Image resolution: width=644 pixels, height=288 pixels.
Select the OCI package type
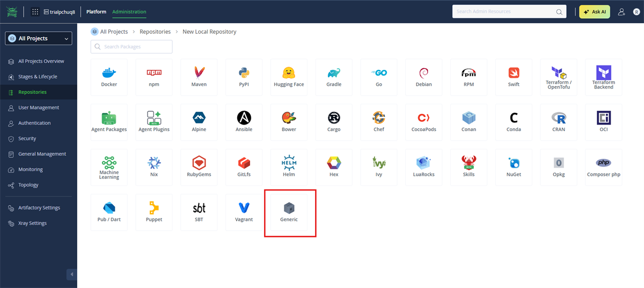tap(603, 123)
